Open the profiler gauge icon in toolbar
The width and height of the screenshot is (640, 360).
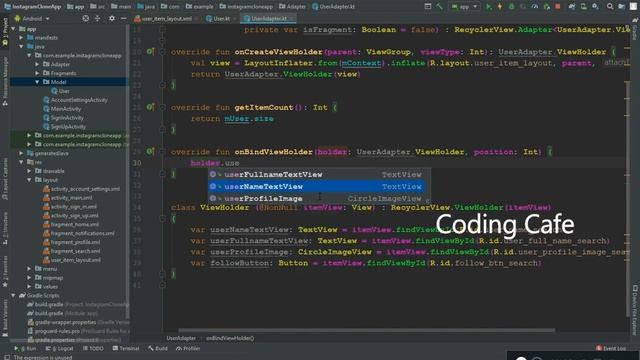tap(535, 6)
